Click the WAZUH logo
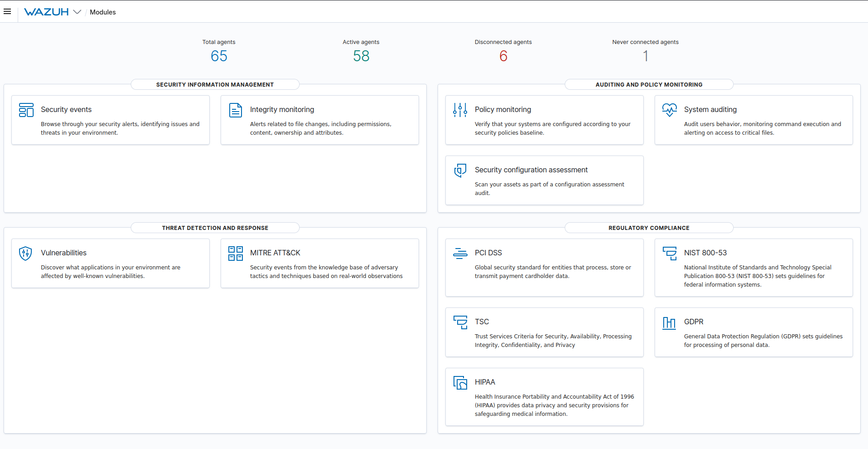Viewport: 868px width, 449px height. coord(47,12)
